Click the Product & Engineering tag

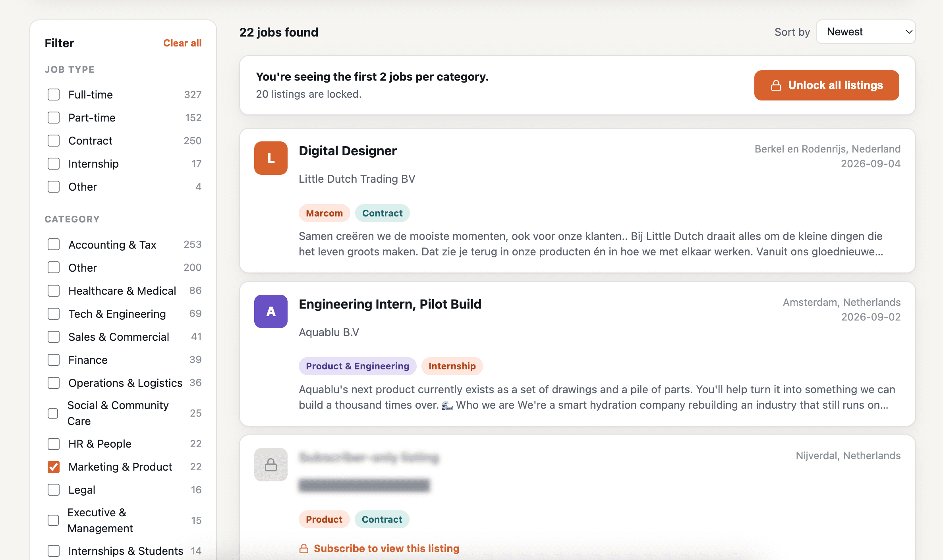click(x=357, y=366)
